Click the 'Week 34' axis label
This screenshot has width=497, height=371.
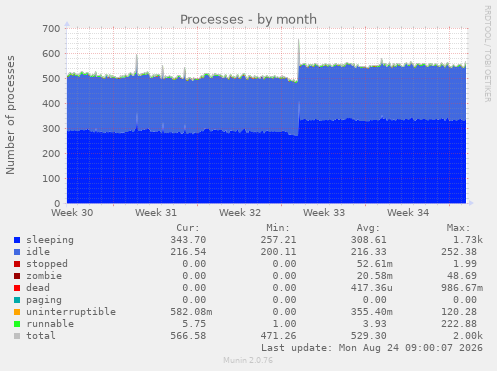click(x=408, y=213)
